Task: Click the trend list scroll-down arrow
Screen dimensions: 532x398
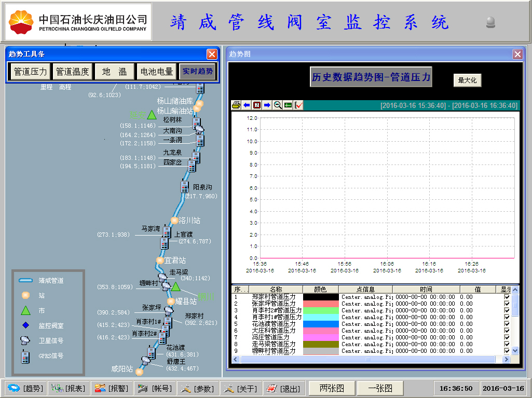Action: 515,350
